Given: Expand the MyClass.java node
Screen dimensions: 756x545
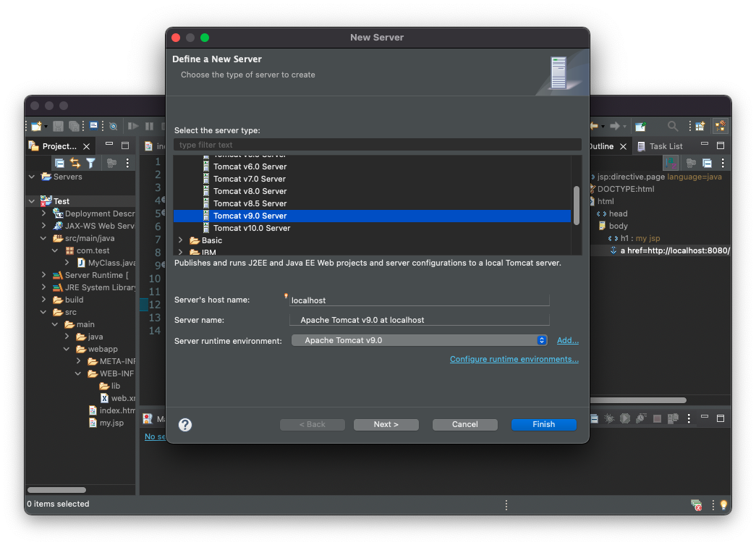Looking at the screenshot, I should [x=67, y=262].
